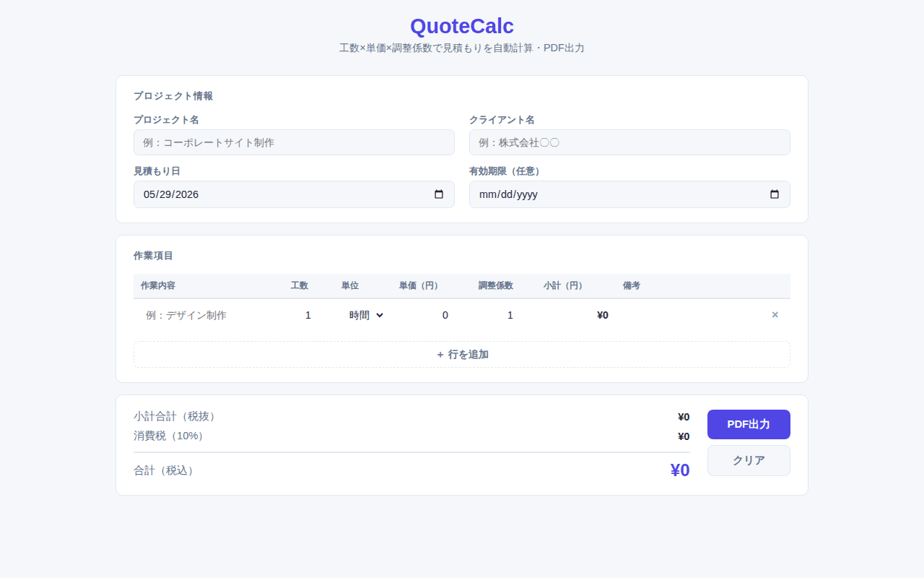This screenshot has height=578, width=924.
Task: Open the 時間 unit dropdown
Action: pyautogui.click(x=367, y=315)
